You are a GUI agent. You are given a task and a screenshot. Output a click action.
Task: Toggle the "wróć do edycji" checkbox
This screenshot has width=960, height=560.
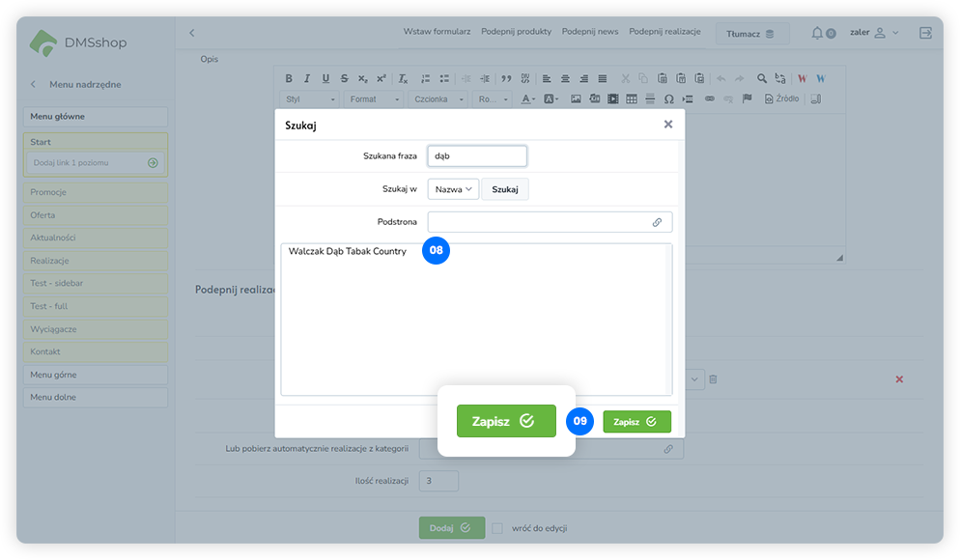coord(497,528)
